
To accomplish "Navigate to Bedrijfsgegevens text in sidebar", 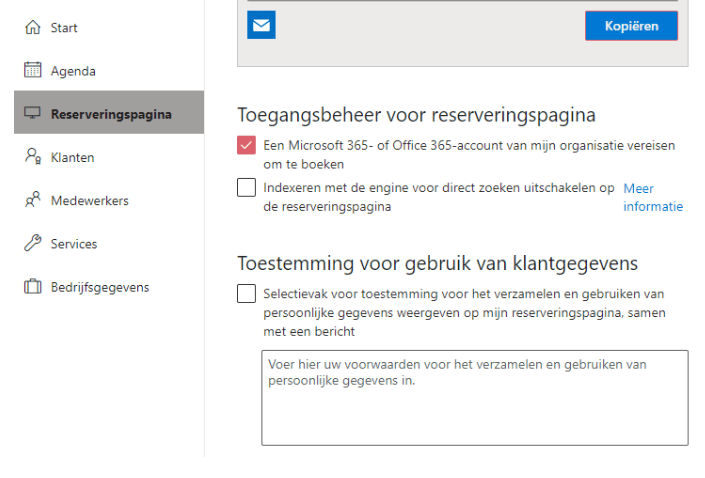I will (99, 287).
